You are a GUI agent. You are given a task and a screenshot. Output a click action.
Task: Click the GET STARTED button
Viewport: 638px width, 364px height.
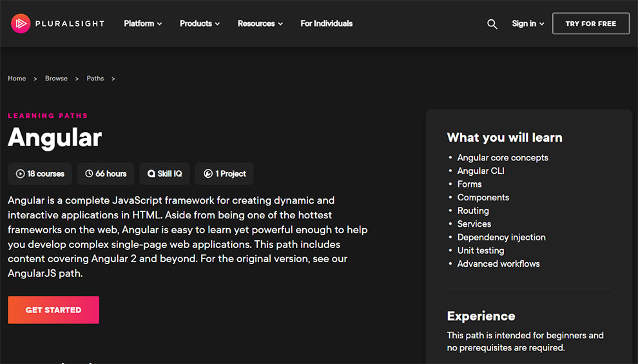(x=53, y=310)
